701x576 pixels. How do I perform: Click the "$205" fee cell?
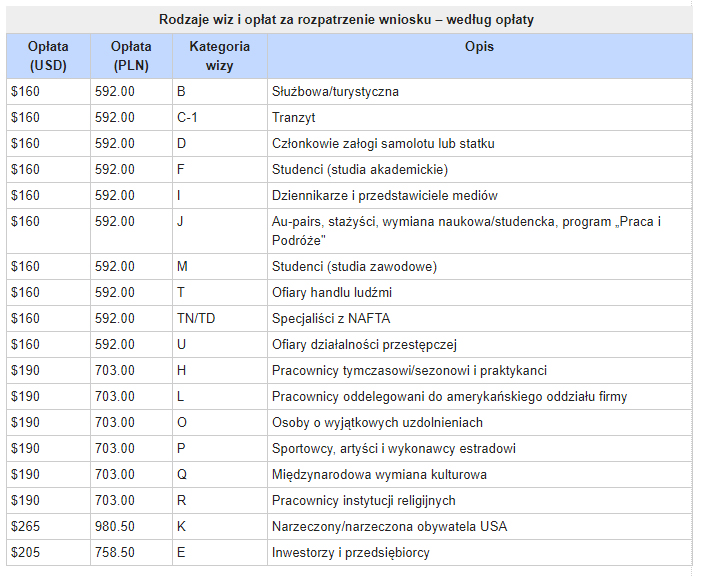(x=48, y=552)
